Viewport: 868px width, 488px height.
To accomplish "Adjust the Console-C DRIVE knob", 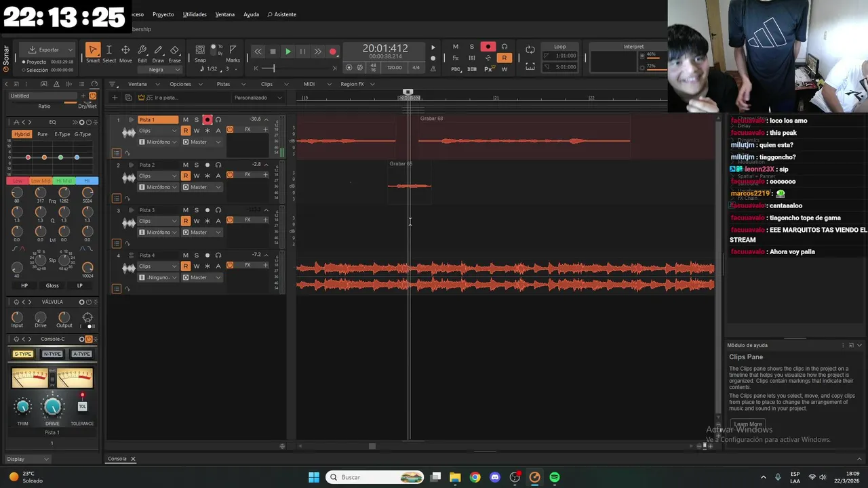I will click(52, 407).
